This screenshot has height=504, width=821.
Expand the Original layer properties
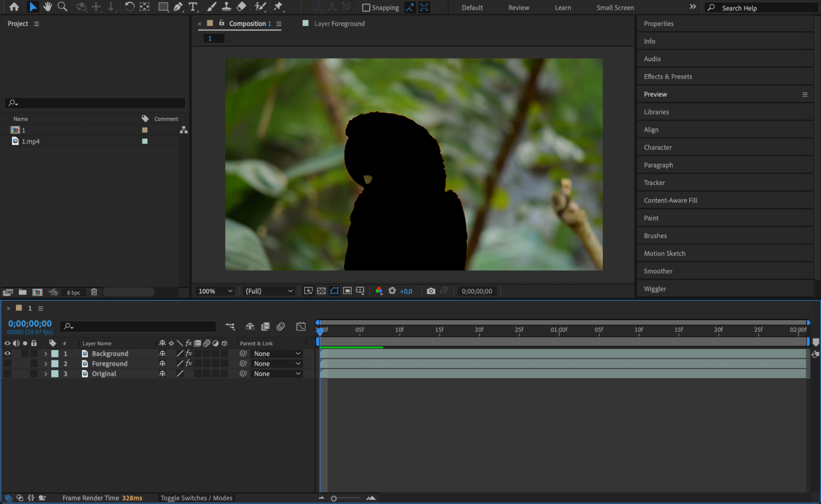tap(46, 374)
